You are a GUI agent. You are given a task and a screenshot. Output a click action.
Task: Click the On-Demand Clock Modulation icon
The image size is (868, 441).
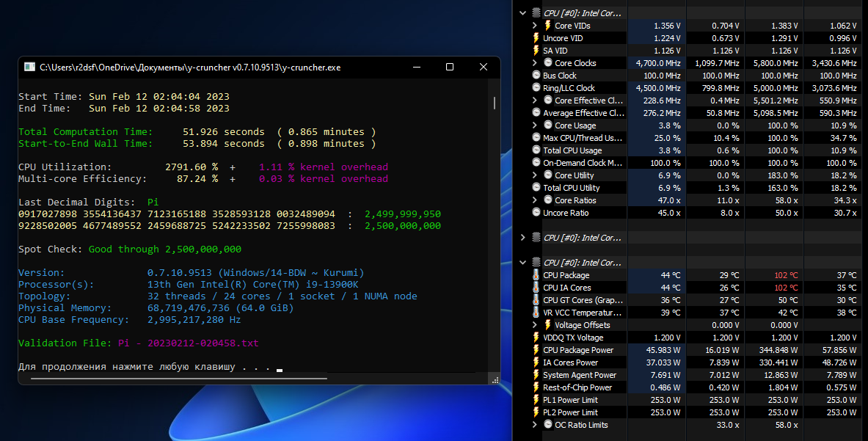[x=536, y=162]
